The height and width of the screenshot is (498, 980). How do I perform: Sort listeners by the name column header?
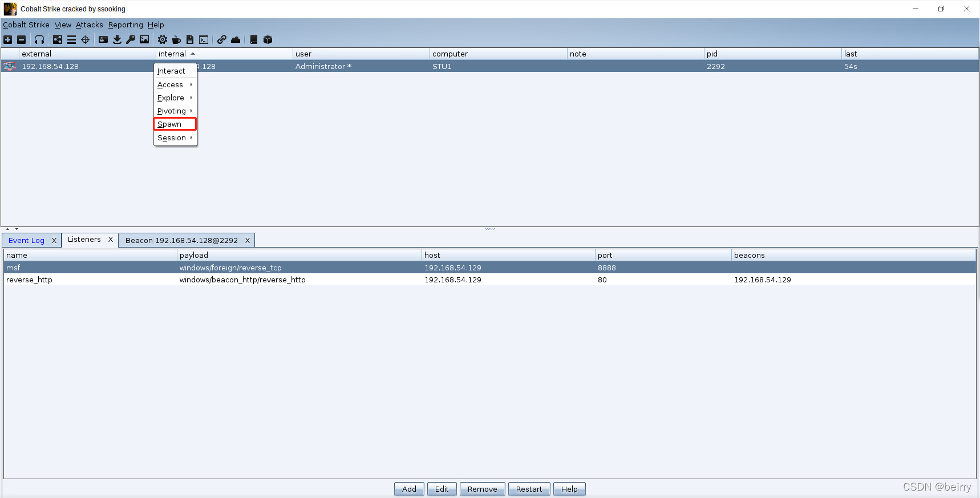pyautogui.click(x=90, y=255)
